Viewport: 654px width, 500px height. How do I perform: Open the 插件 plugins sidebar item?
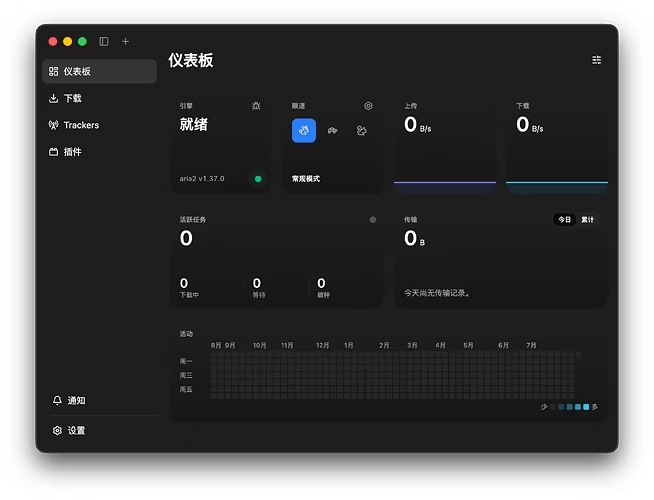click(99, 152)
